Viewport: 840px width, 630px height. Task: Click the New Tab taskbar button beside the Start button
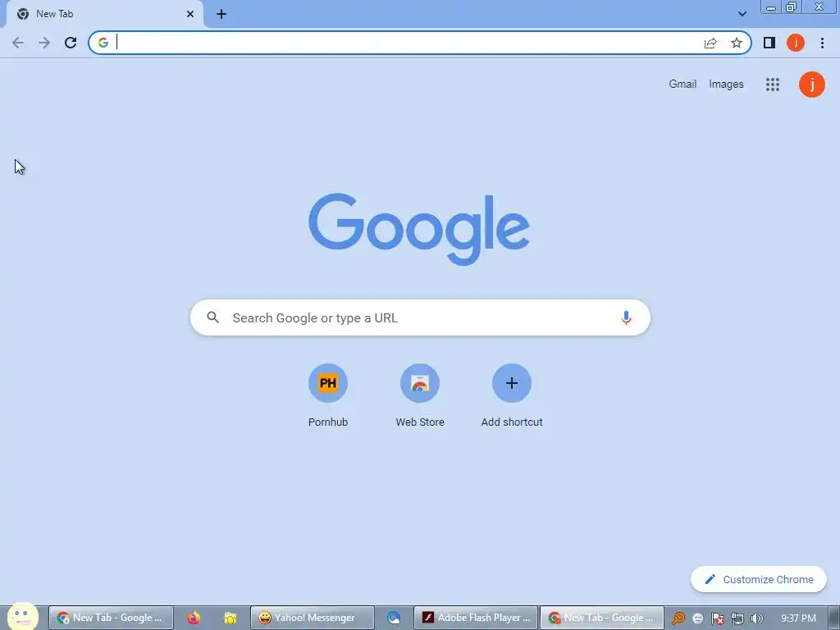tap(111, 618)
